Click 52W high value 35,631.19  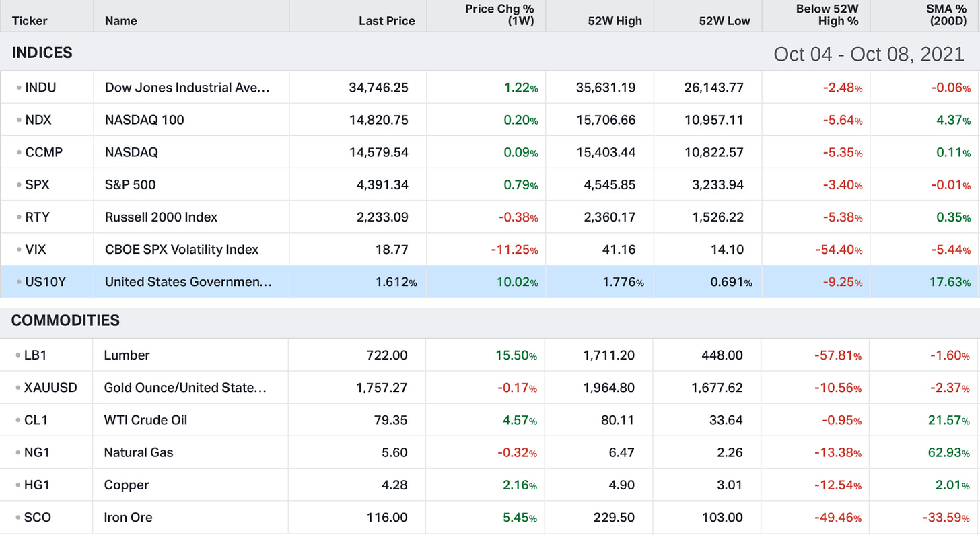(606, 88)
